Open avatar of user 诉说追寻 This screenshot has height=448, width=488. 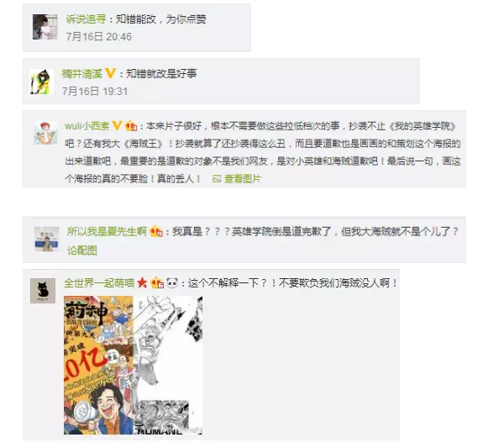pos(45,27)
